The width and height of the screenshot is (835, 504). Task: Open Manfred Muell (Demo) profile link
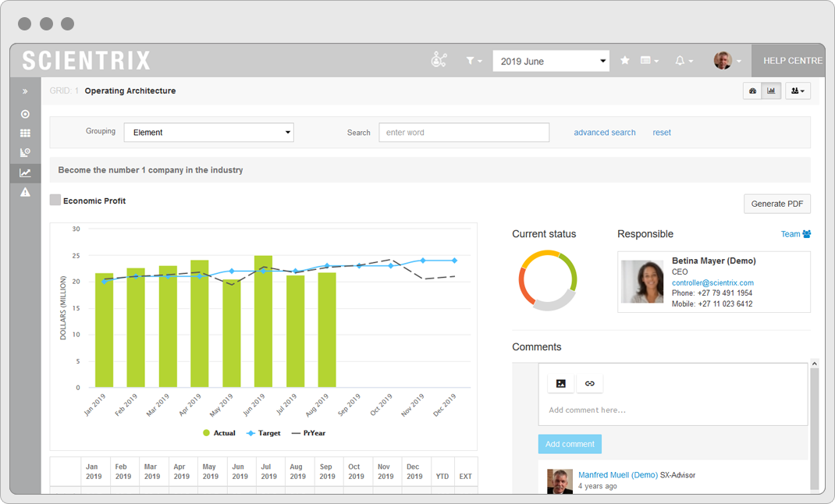click(618, 474)
